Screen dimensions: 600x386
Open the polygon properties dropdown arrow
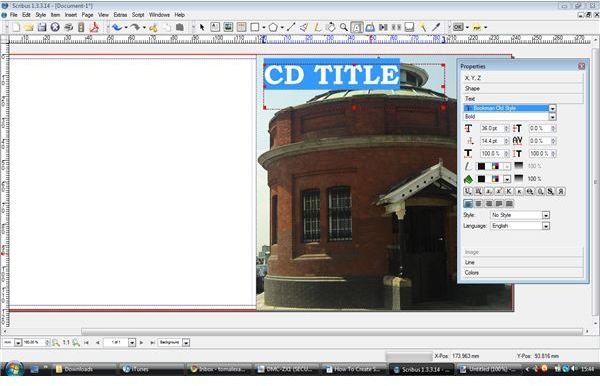(x=282, y=28)
